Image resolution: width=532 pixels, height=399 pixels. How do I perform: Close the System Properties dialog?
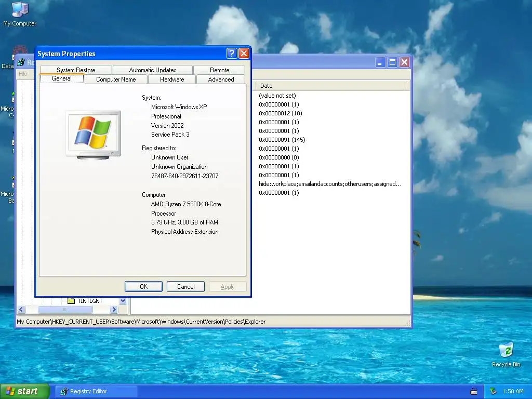click(x=244, y=54)
